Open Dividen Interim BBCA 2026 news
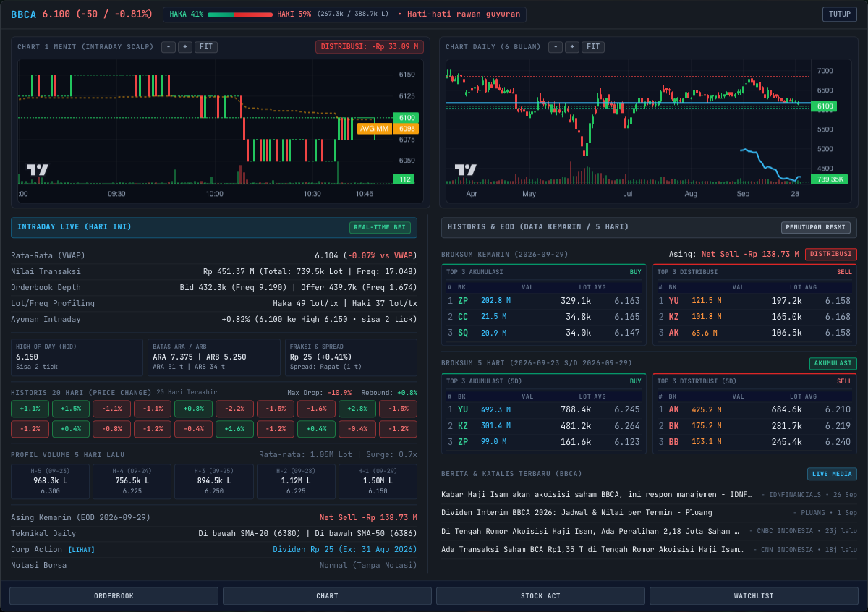 click(x=576, y=512)
